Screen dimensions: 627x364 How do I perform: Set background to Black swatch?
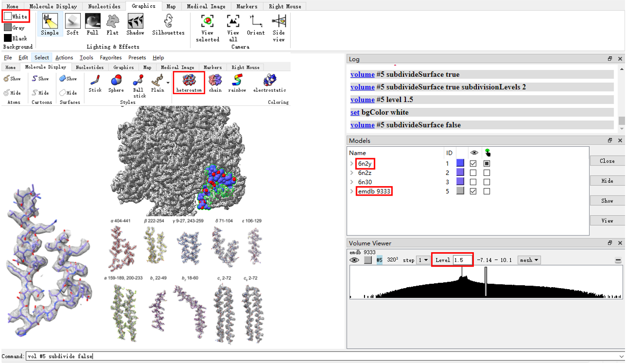coord(10,38)
